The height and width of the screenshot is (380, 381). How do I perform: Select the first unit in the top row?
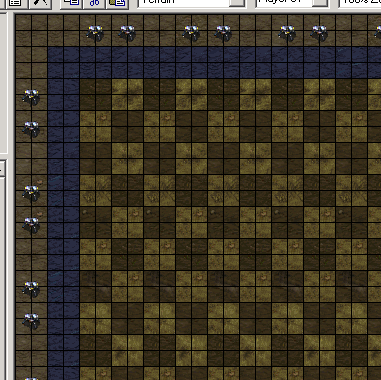click(x=95, y=33)
